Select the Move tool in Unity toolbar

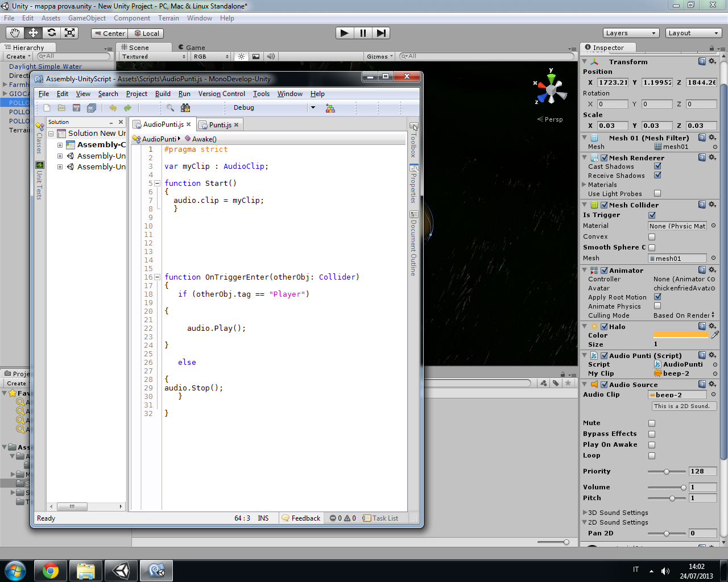34,33
